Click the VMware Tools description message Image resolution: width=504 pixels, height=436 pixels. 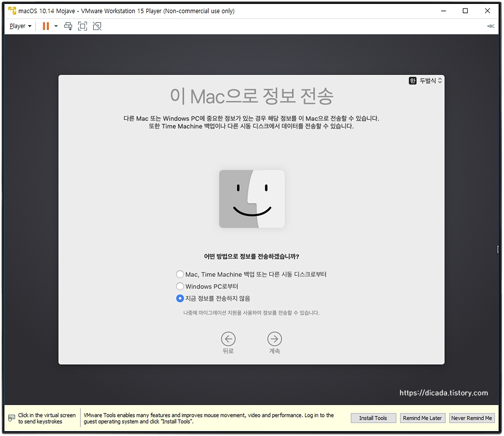coord(209,418)
